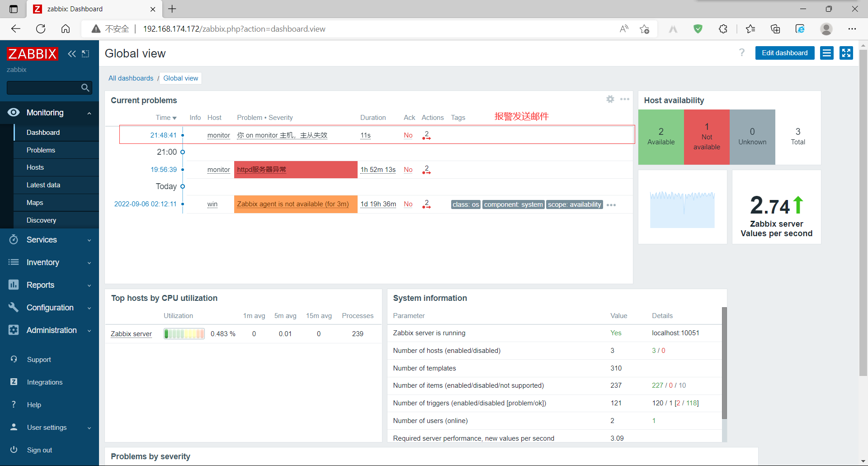This screenshot has height=466, width=868.
Task: Open the Support link
Action: click(39, 360)
